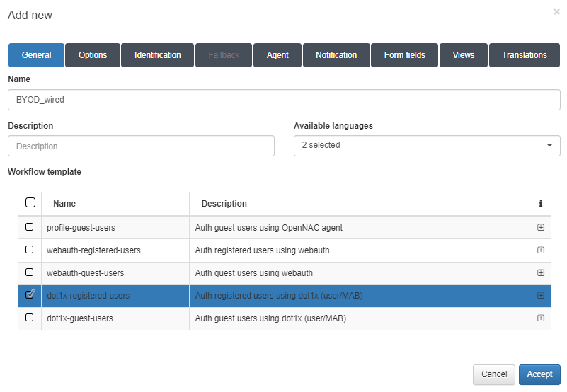Expand details for webauth-guest-users row
The image size is (567, 392).
(x=541, y=273)
